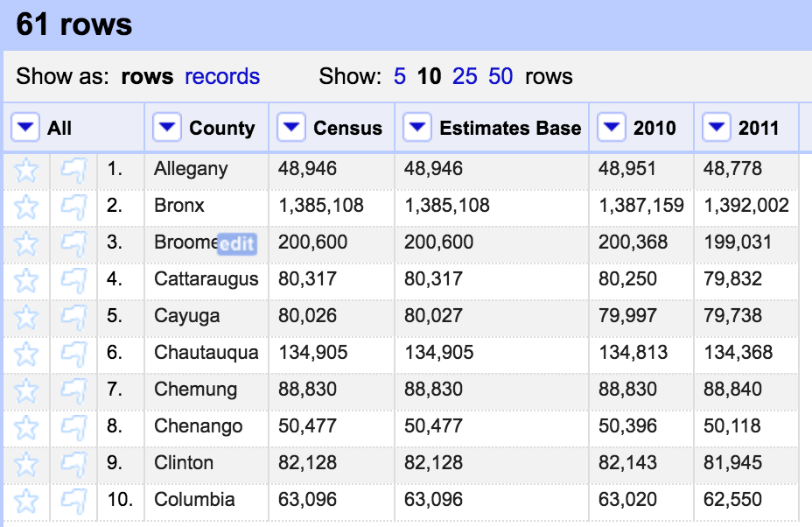Viewport: 812px width, 527px height.
Task: Star the Broome row
Action: [27, 243]
